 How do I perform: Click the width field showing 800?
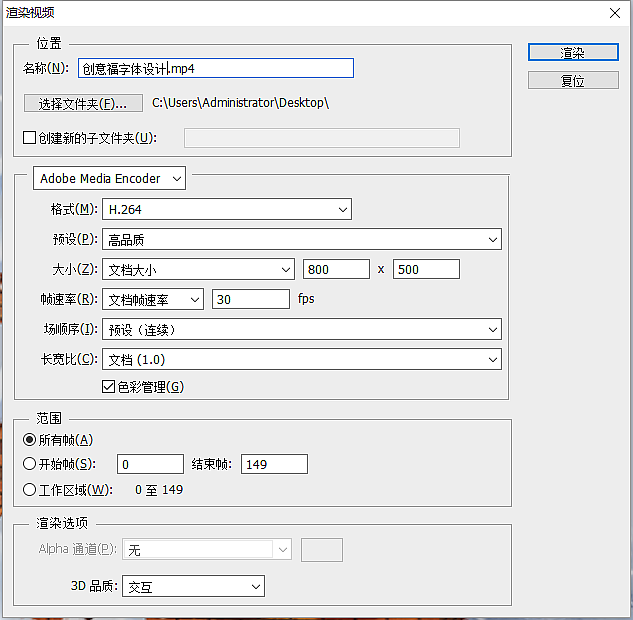pos(336,269)
